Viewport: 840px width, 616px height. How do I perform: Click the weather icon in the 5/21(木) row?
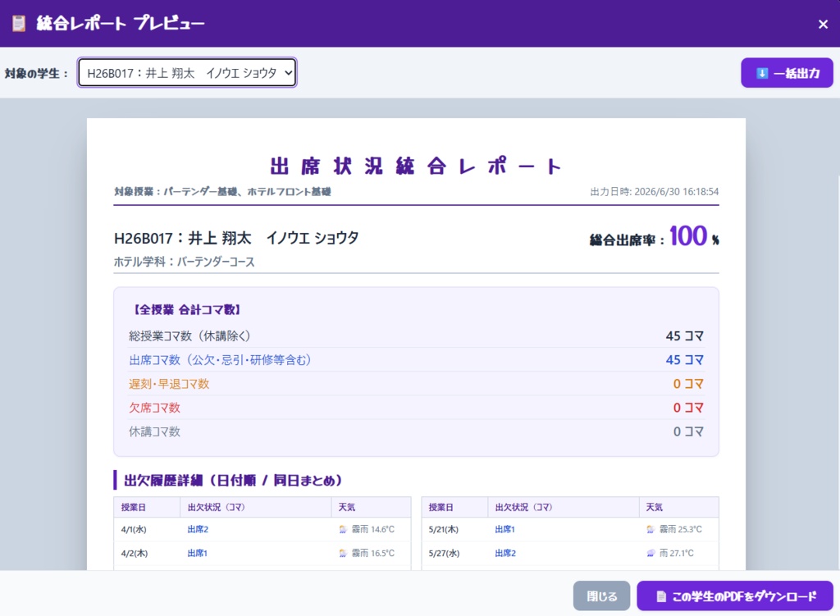651,529
